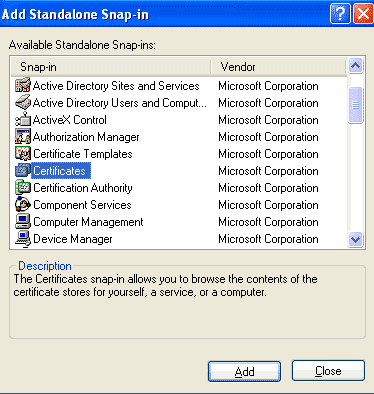
Task: Open the help question mark in the title bar
Action: [340, 14]
